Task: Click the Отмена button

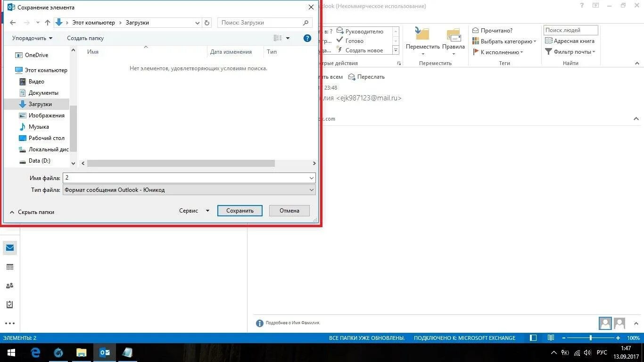Action: [x=289, y=211]
